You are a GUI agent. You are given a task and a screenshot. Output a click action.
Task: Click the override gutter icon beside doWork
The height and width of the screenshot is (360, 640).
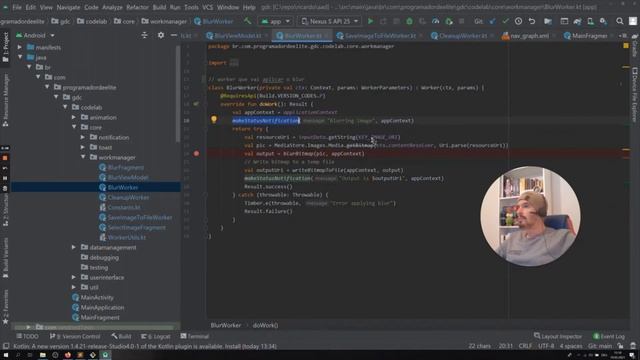pyautogui.click(x=196, y=104)
